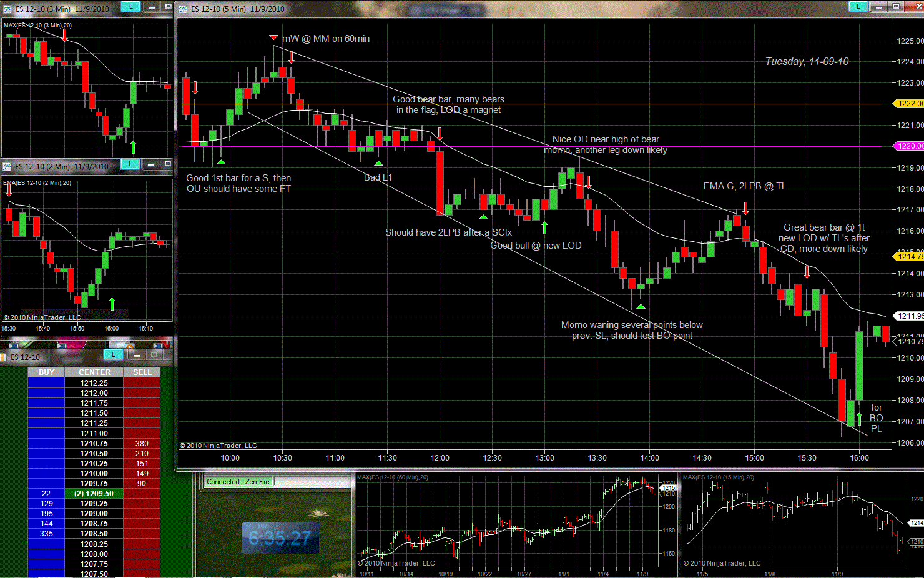Click the ES 12-10 SuperDOM window icon
Screen dimensions: 924x578
(4, 357)
